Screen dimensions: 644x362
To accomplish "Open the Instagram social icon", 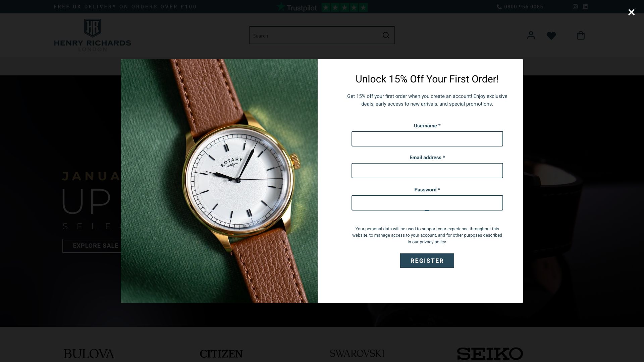I will (x=575, y=7).
